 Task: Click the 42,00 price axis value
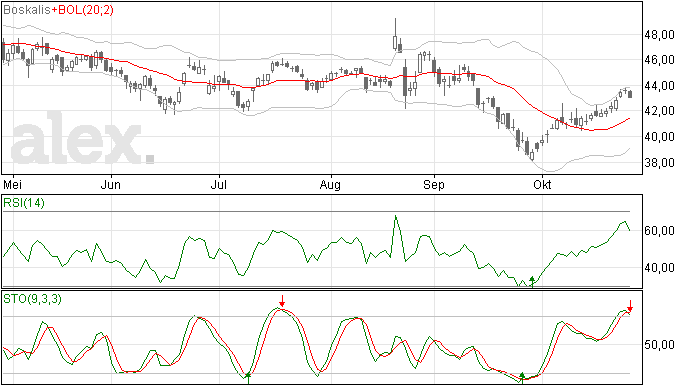click(x=659, y=111)
